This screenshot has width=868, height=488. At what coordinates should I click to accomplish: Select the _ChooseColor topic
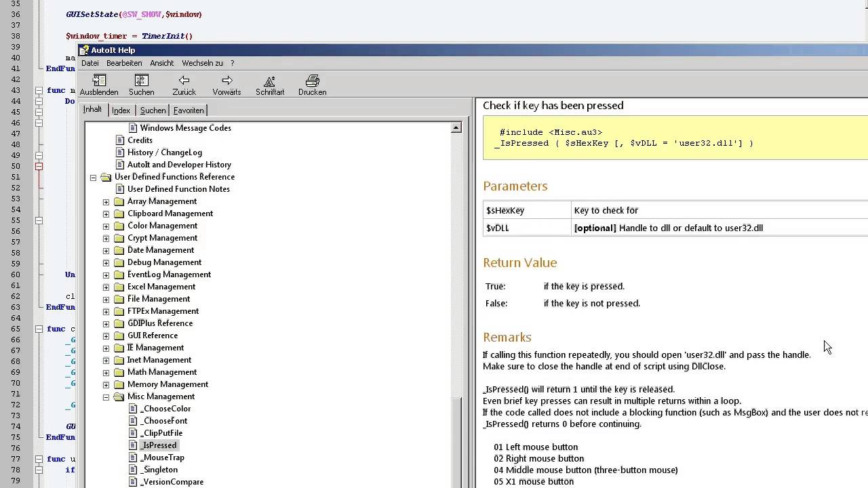tap(165, 409)
